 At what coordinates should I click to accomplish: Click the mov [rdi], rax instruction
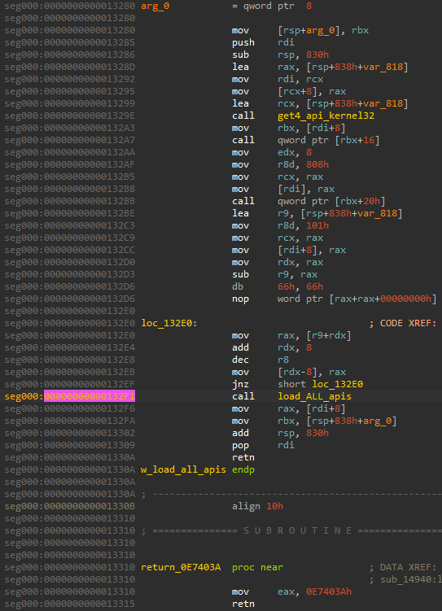click(x=283, y=189)
